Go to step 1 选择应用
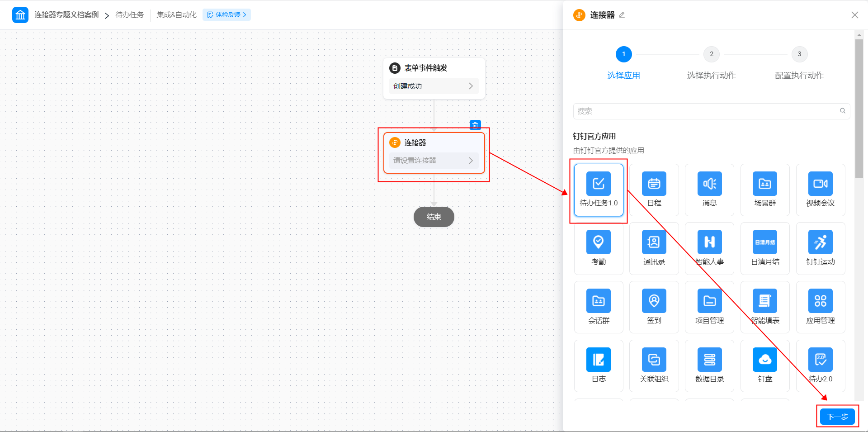The width and height of the screenshot is (868, 432). coord(623,63)
